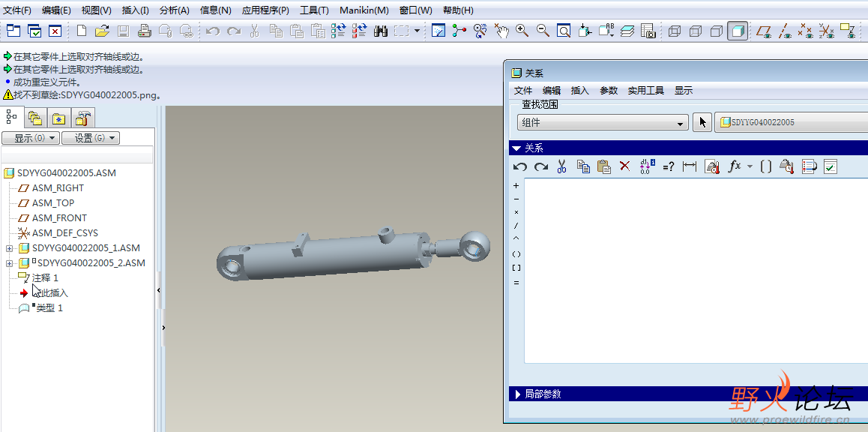
Task: Click the 设置(G) button in model tree
Action: point(90,138)
